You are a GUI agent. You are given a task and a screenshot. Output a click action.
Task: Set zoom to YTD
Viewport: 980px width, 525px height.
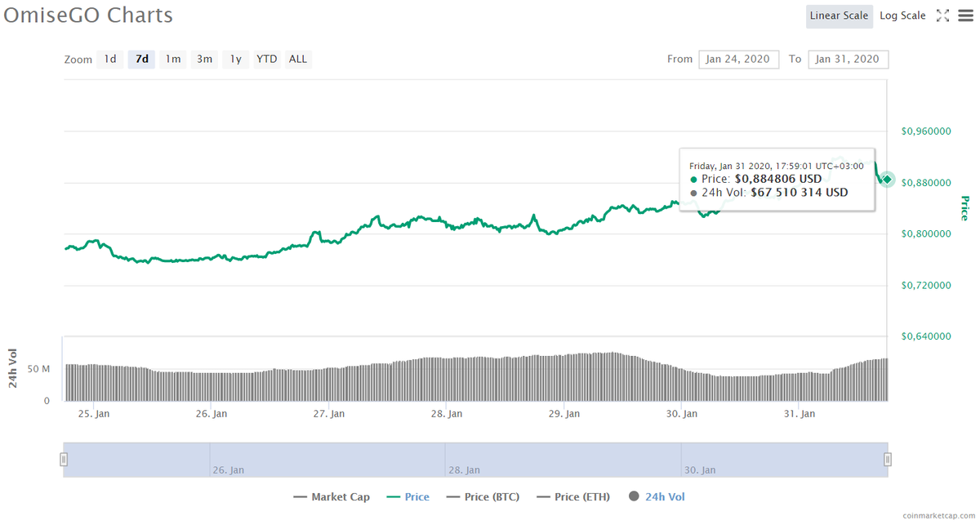pos(267,59)
